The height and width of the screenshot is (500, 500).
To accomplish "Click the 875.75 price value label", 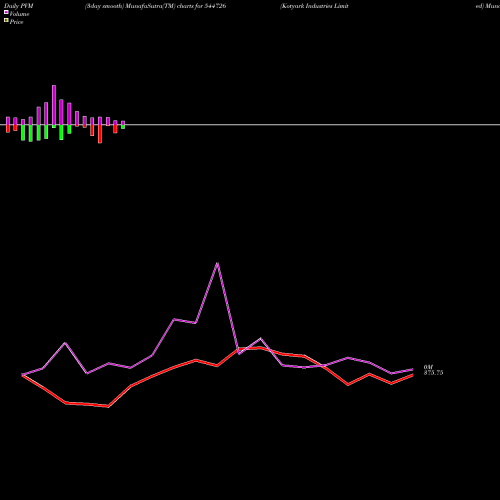I will point(433,373).
